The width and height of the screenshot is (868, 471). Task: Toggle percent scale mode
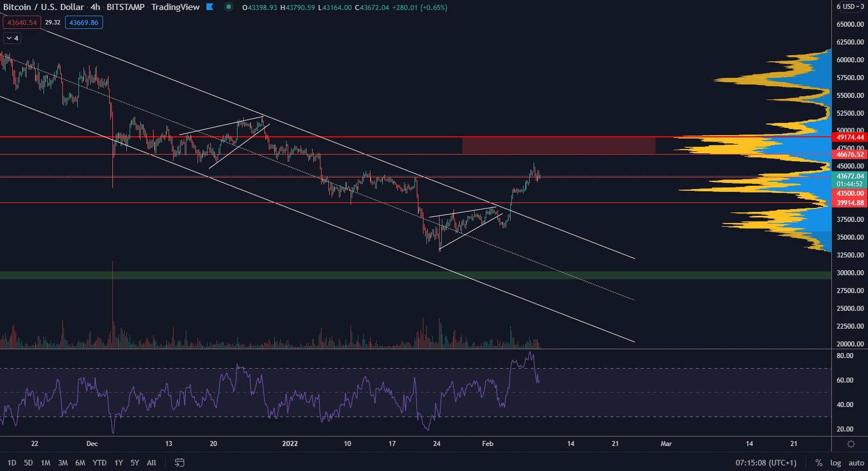[x=818, y=463]
